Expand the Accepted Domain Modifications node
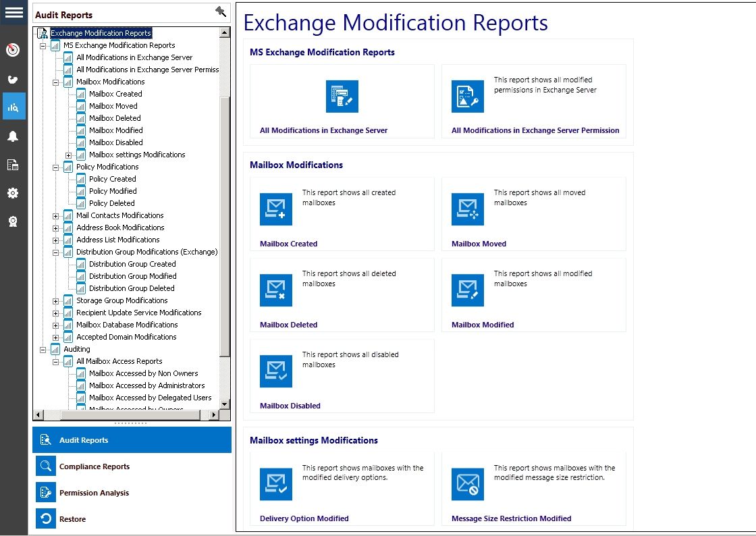This screenshot has height=536, width=756. (55, 338)
